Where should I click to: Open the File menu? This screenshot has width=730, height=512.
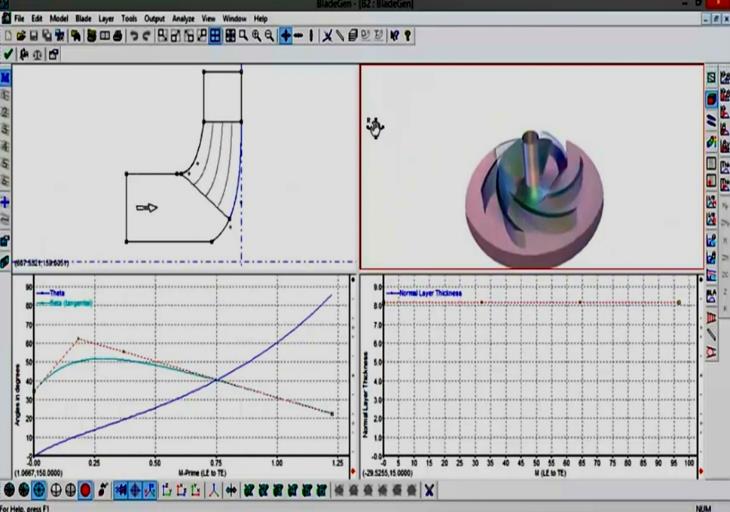pyautogui.click(x=19, y=19)
